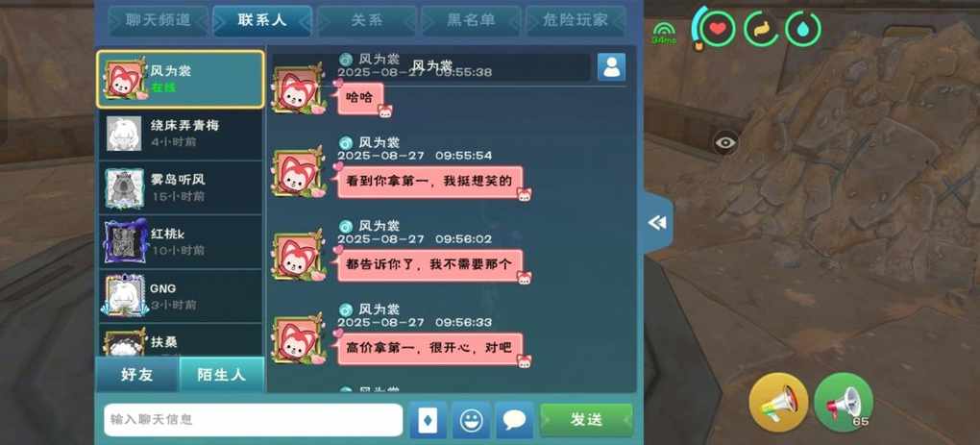Tap the yellow megaphone button
980x445 pixels.
(779, 402)
